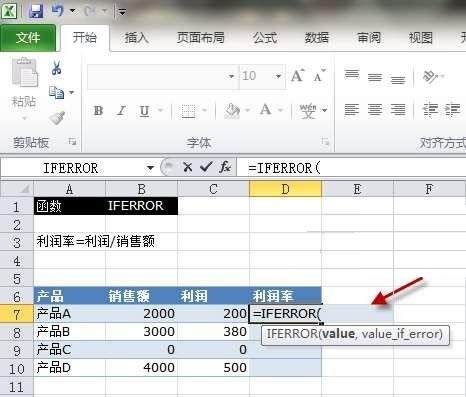Apply center text alignment icon
The height and width of the screenshot is (397, 466).
[375, 110]
